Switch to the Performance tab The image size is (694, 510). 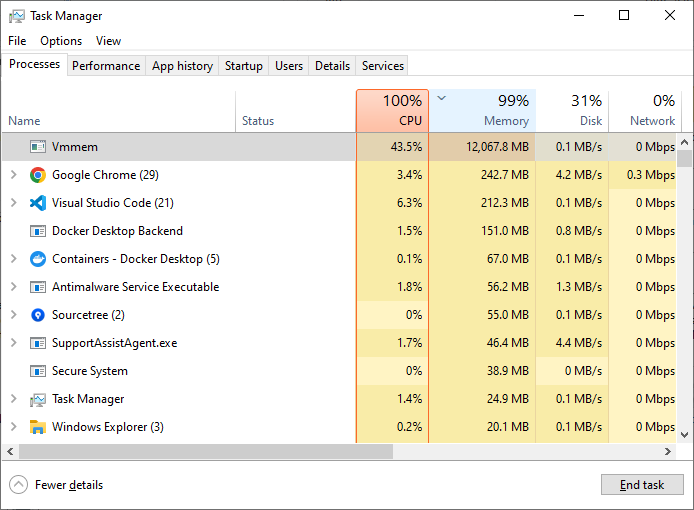pyautogui.click(x=106, y=66)
